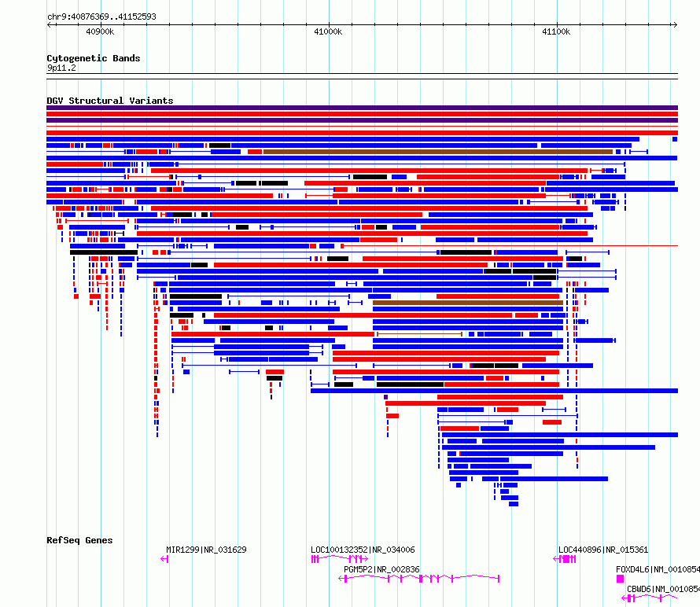Select the DGV Structural Variants track title
Screen dimensions: 700x607
point(110,101)
